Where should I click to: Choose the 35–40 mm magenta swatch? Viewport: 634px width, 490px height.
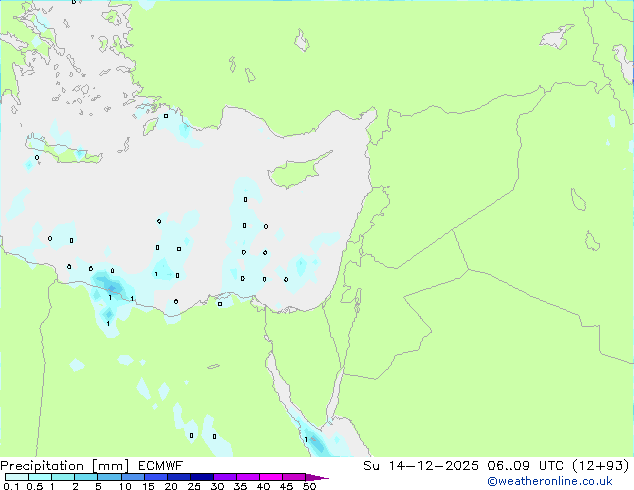[247, 477]
